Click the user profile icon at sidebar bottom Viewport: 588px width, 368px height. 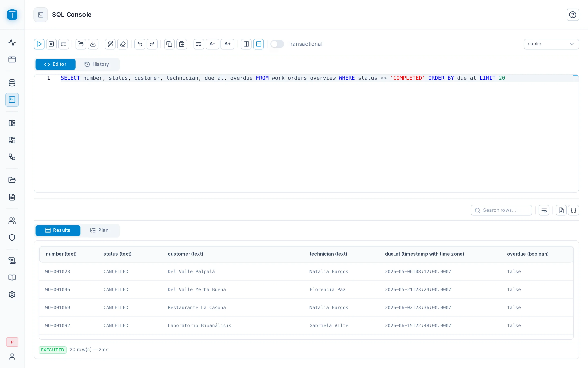[x=12, y=357]
